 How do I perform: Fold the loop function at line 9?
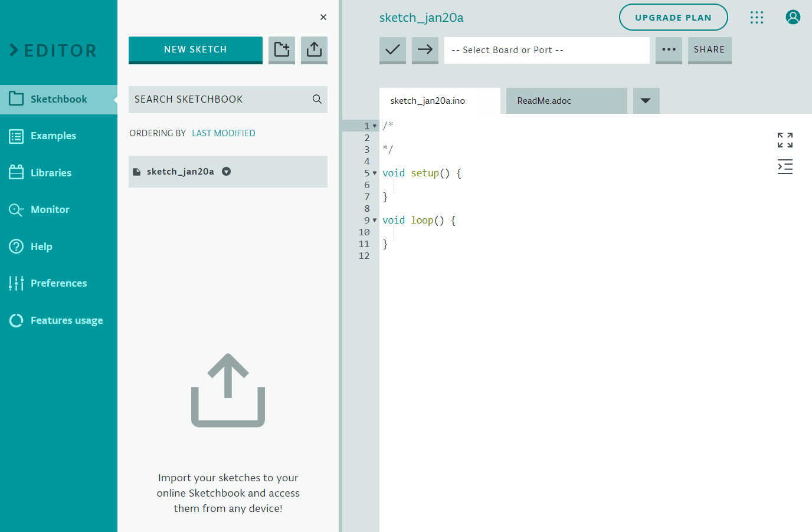[375, 220]
